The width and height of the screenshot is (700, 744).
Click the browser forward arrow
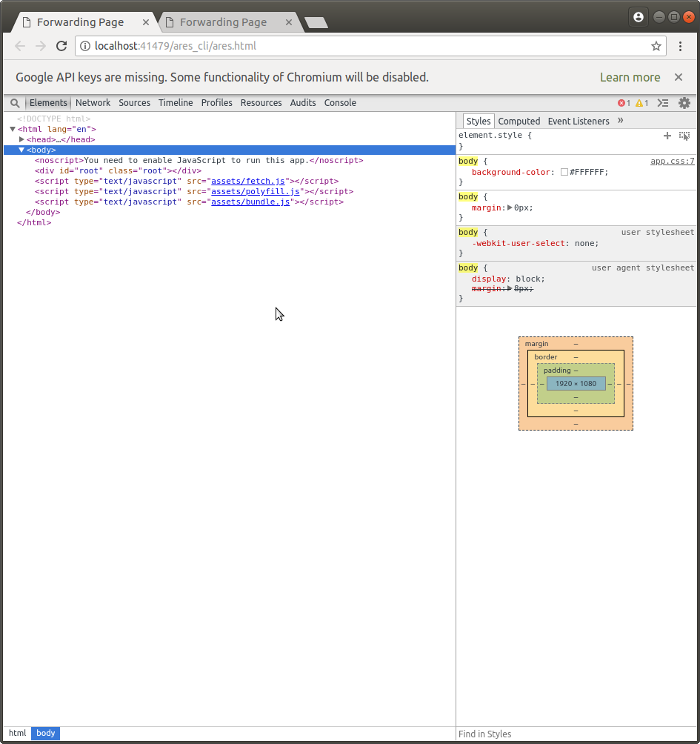point(41,46)
